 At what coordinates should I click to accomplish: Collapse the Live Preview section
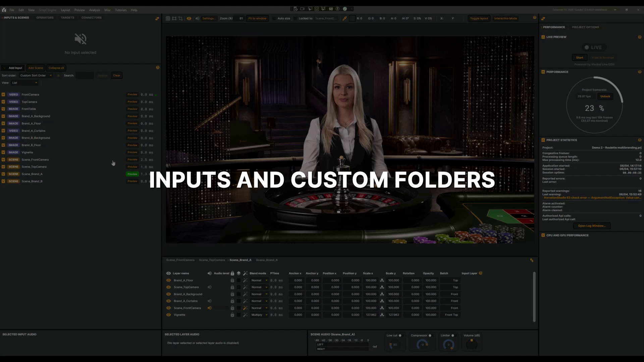click(x=543, y=37)
